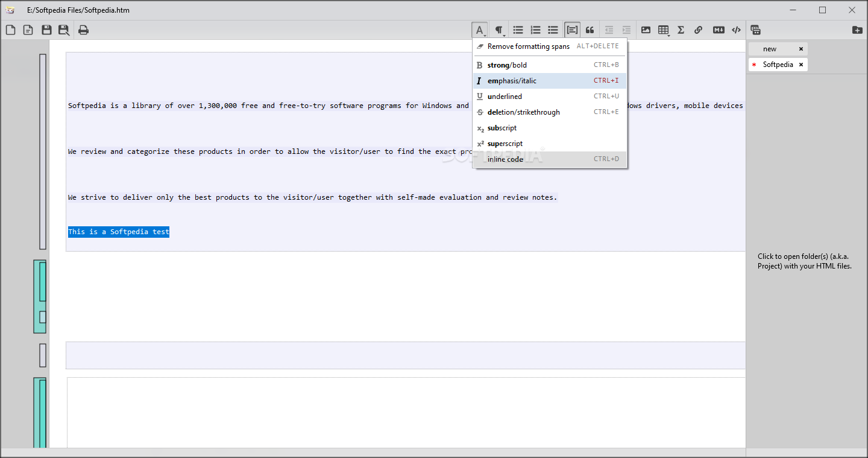The width and height of the screenshot is (868, 458).
Task: Apply subscript from the menu
Action: click(550, 128)
